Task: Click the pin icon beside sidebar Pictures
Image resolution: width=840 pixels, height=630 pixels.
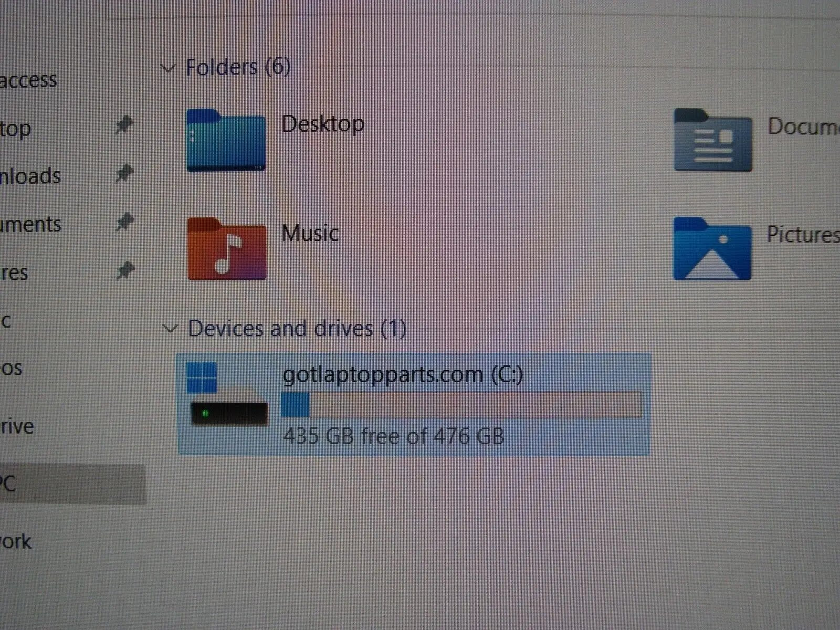Action: point(124,270)
